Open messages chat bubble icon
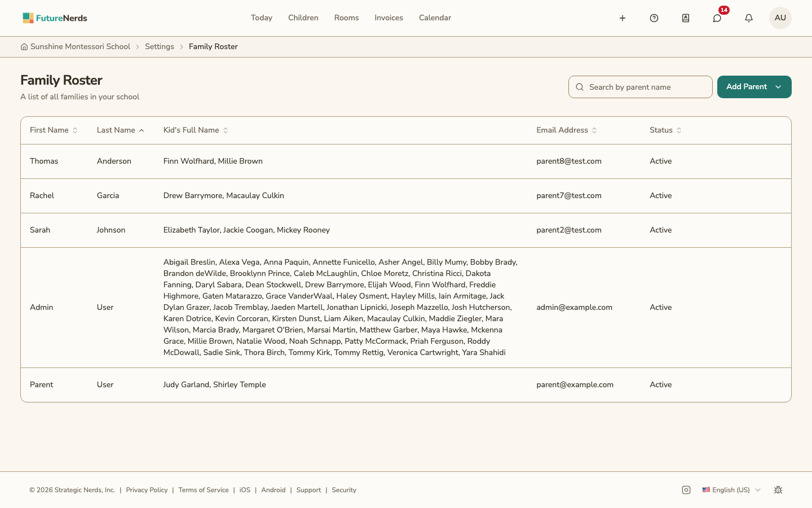Screen dimensions: 812x508 pos(717,18)
